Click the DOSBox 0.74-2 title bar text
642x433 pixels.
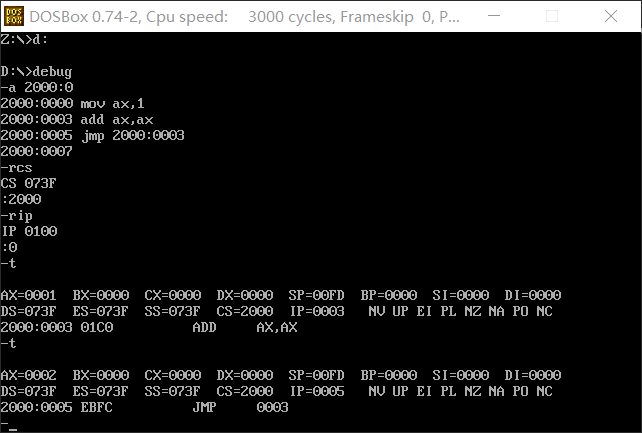(244, 17)
